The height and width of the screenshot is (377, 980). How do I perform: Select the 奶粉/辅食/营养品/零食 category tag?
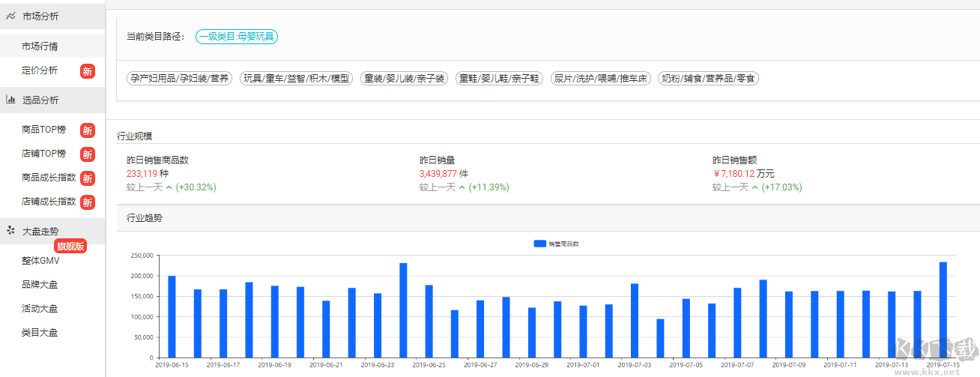(708, 78)
